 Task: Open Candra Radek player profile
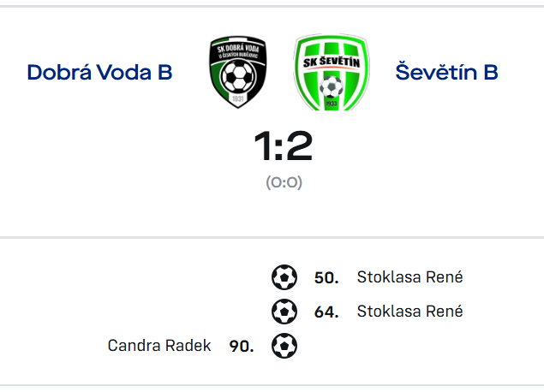point(159,346)
